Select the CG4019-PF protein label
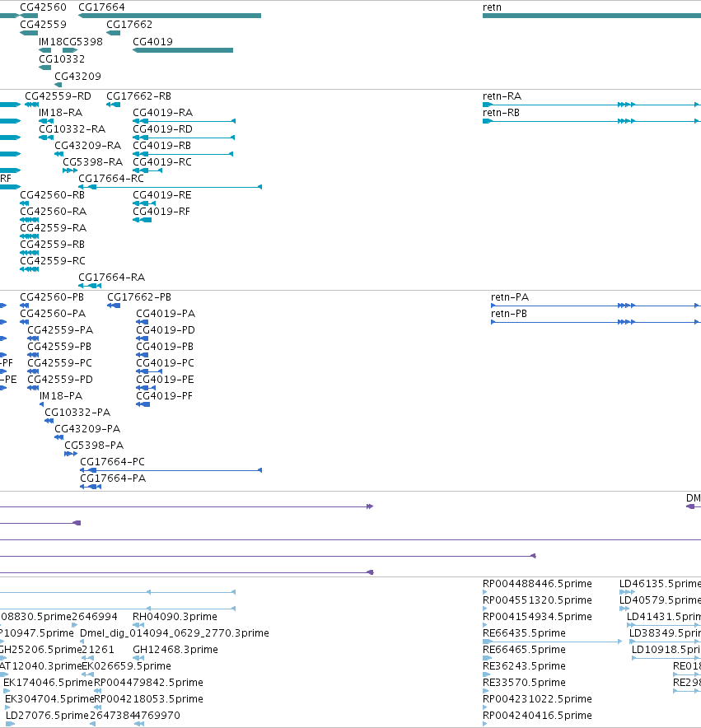This screenshot has width=701, height=728. click(x=165, y=396)
